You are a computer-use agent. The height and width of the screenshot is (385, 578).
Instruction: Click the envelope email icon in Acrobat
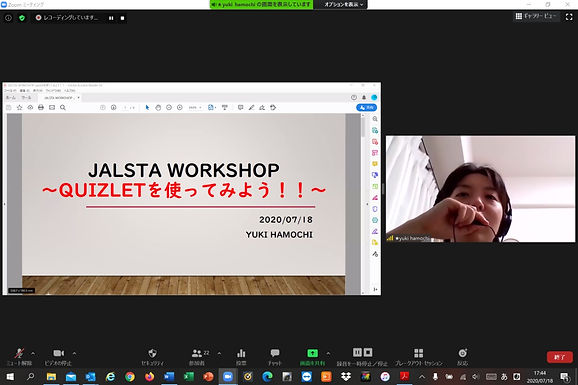[52, 107]
